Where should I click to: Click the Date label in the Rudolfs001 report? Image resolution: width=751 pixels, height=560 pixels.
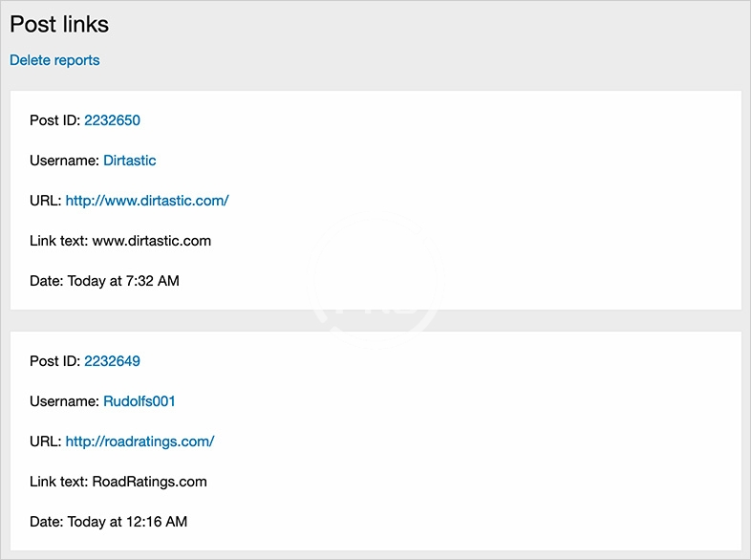46,522
